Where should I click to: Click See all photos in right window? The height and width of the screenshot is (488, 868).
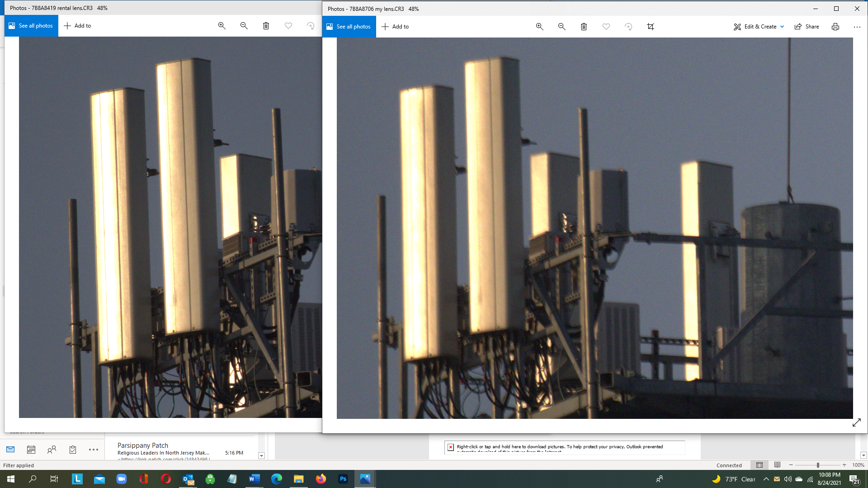(349, 27)
